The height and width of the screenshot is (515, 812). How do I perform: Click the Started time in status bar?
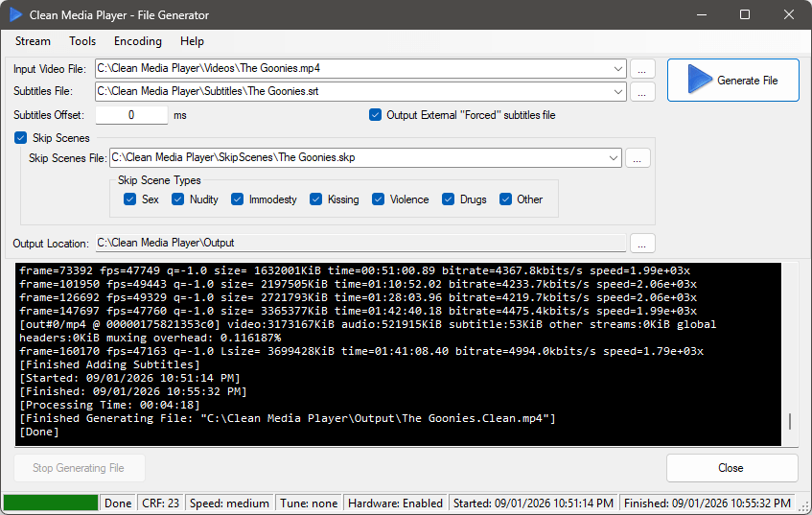click(533, 503)
